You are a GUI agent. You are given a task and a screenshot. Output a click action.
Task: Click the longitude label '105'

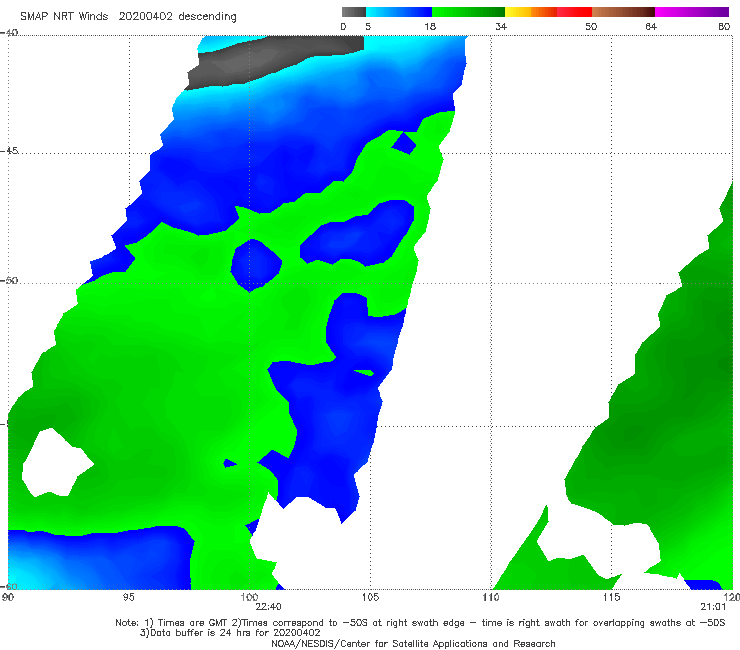pyautogui.click(x=370, y=598)
